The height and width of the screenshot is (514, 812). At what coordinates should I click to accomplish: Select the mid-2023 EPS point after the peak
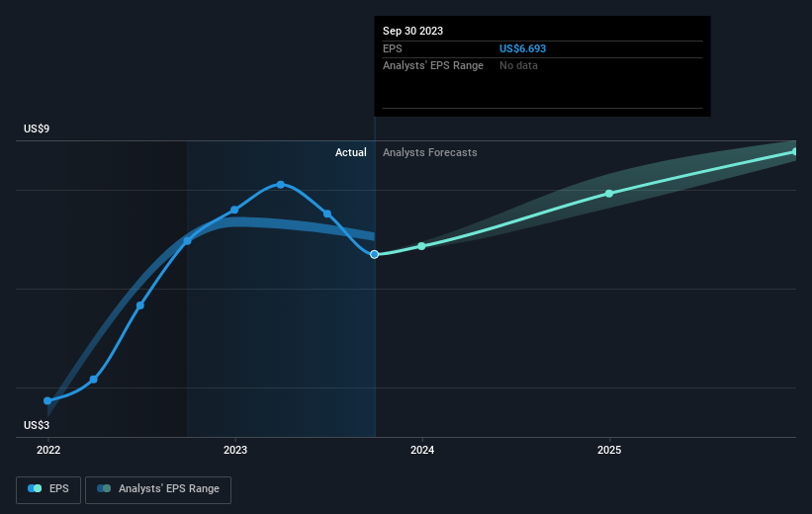click(327, 214)
